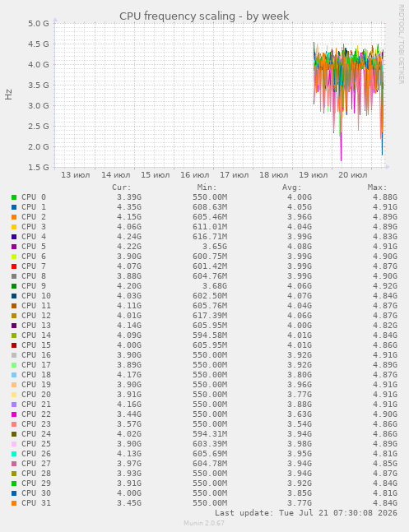Screen dimensions: 409x532
Task: Click the 'CPU 21' legend label
Action: [36, 404]
